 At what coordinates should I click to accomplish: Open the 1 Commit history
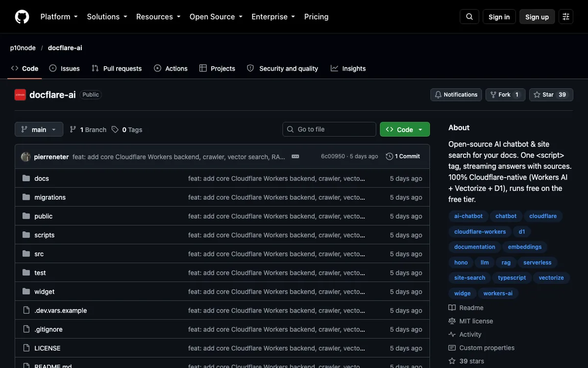click(x=403, y=157)
